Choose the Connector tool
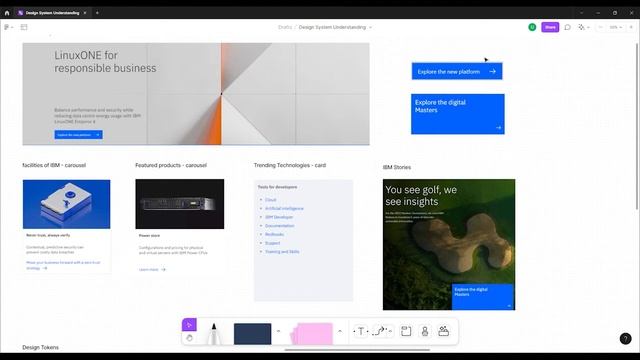Image resolution: width=640 pixels, height=360 pixels. 379,331
